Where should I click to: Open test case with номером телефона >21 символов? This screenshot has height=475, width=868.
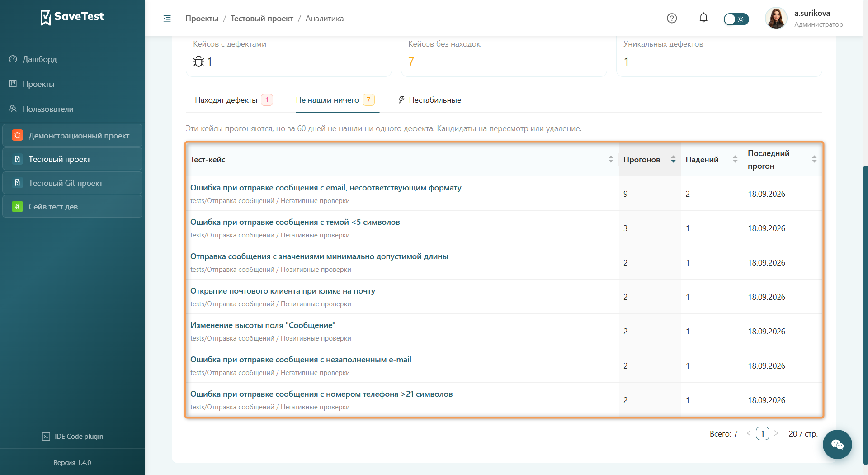point(321,394)
